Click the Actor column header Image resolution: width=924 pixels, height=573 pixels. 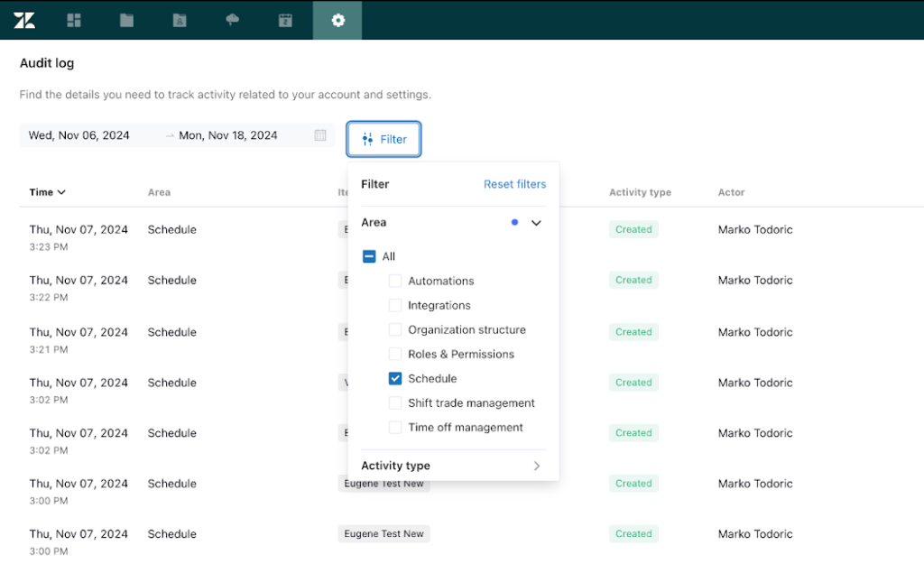[x=731, y=192]
